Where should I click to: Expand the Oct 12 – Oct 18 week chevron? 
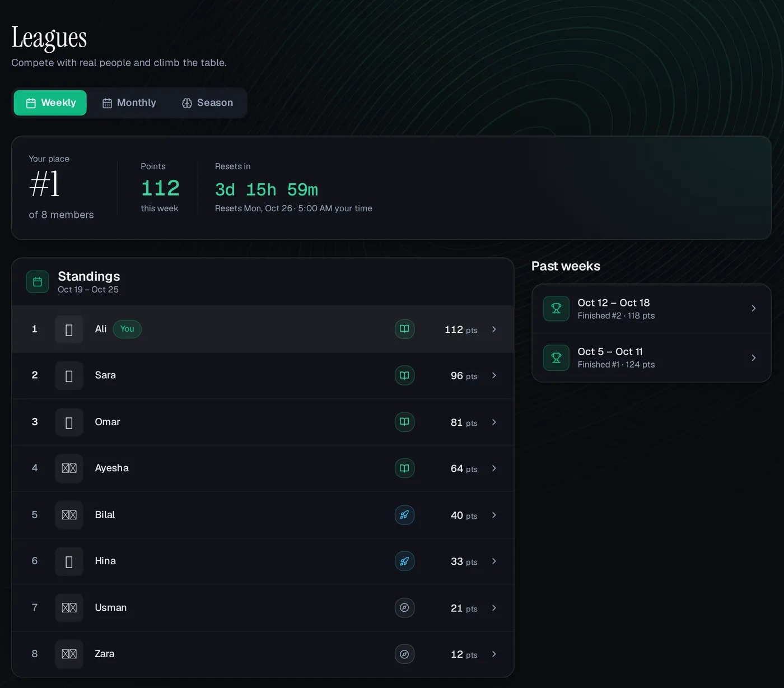pos(753,308)
